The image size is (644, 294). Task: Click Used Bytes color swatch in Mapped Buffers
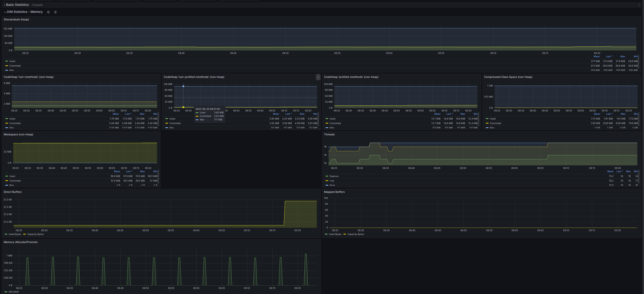(x=326, y=234)
